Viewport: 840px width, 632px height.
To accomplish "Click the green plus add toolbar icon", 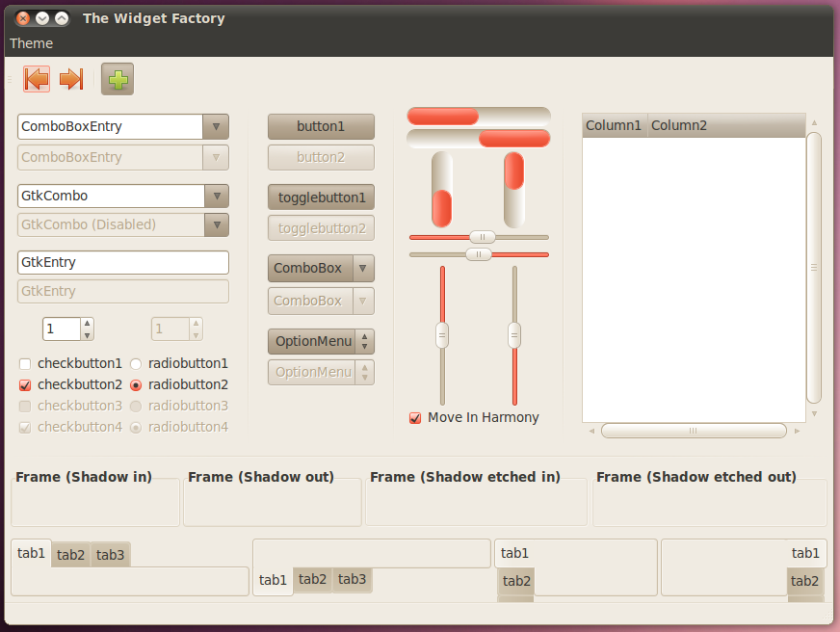I will (118, 79).
